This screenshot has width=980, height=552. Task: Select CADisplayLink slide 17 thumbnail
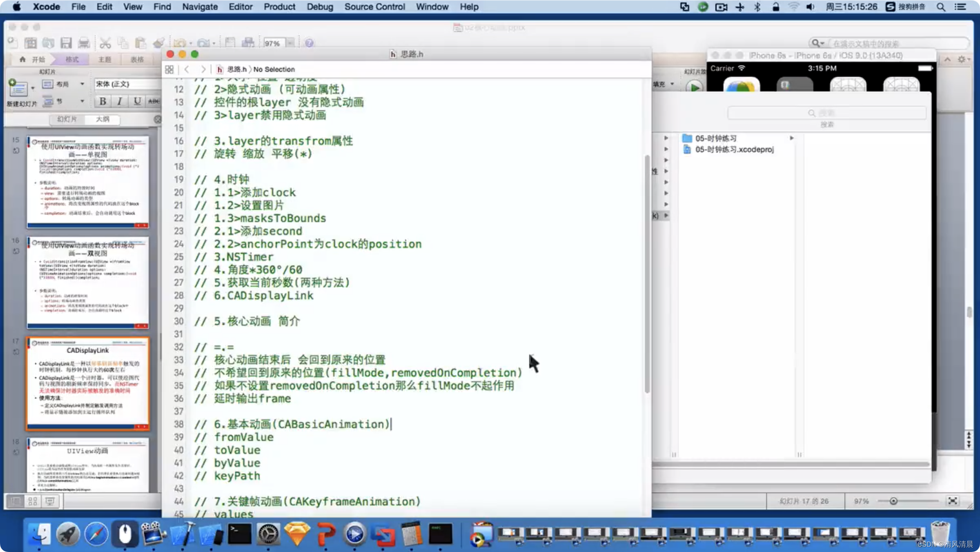pos(88,383)
